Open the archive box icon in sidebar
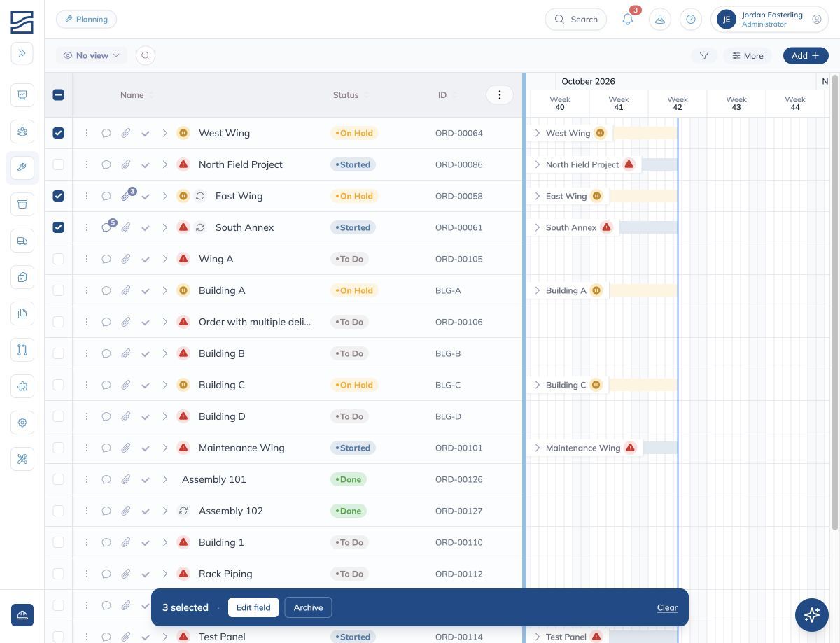The width and height of the screenshot is (840, 643). 22,204
